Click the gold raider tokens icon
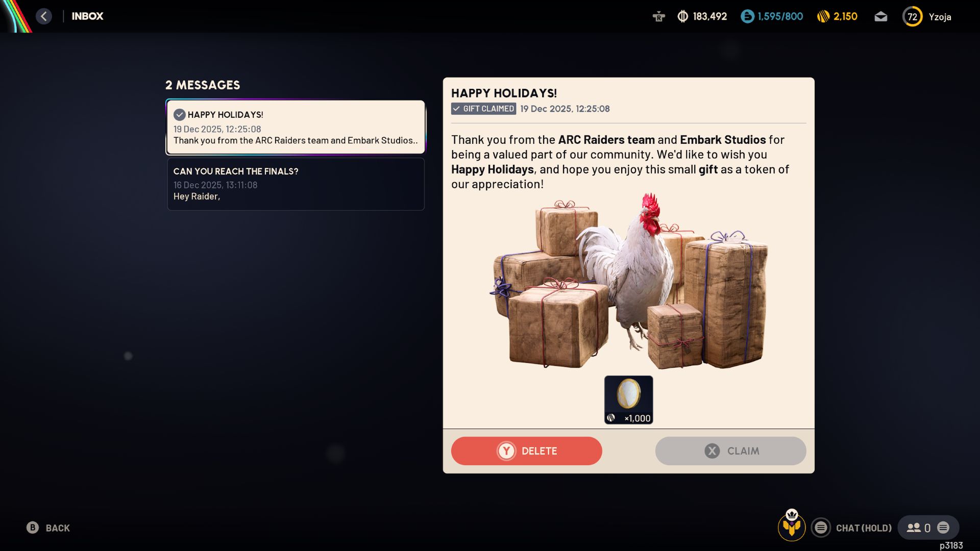Image resolution: width=980 pixels, height=551 pixels. (823, 16)
